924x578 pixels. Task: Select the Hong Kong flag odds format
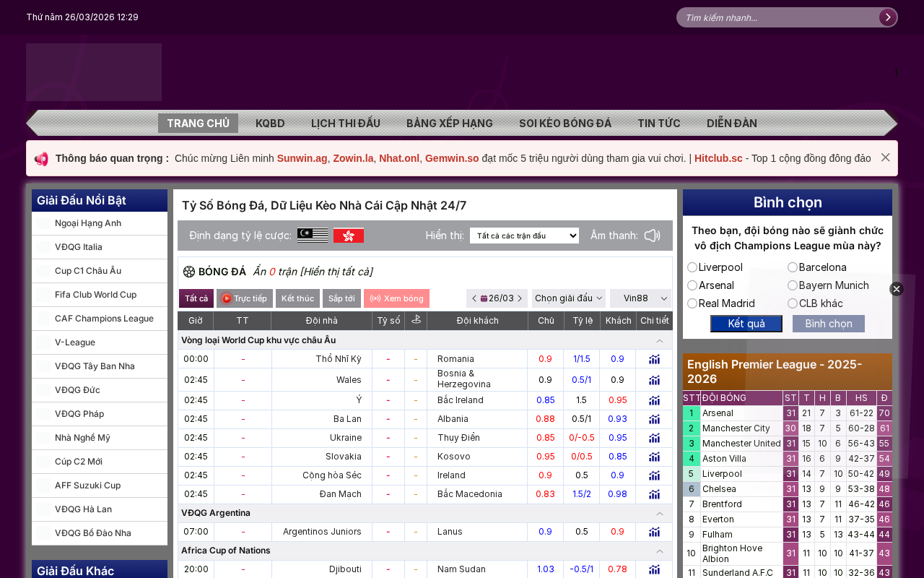349,236
